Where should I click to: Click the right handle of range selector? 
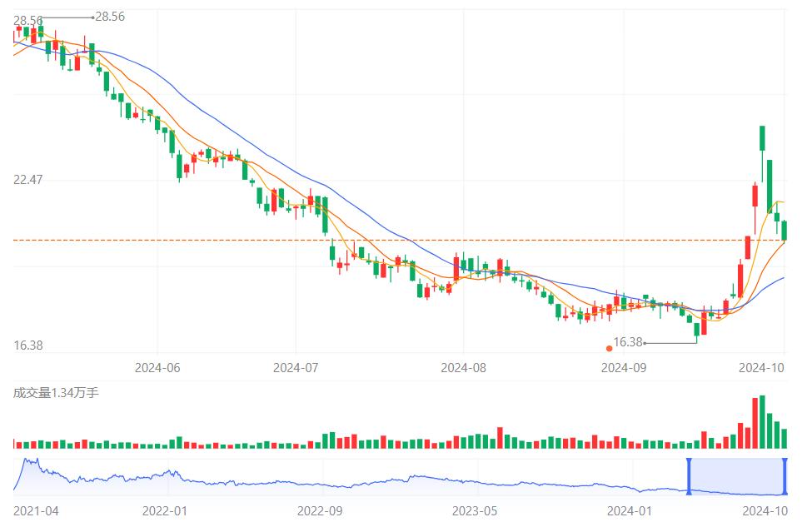pyautogui.click(x=785, y=476)
